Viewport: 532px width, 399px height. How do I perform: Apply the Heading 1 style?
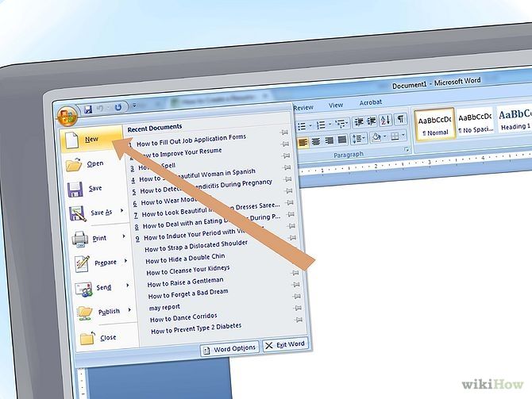[x=515, y=119]
